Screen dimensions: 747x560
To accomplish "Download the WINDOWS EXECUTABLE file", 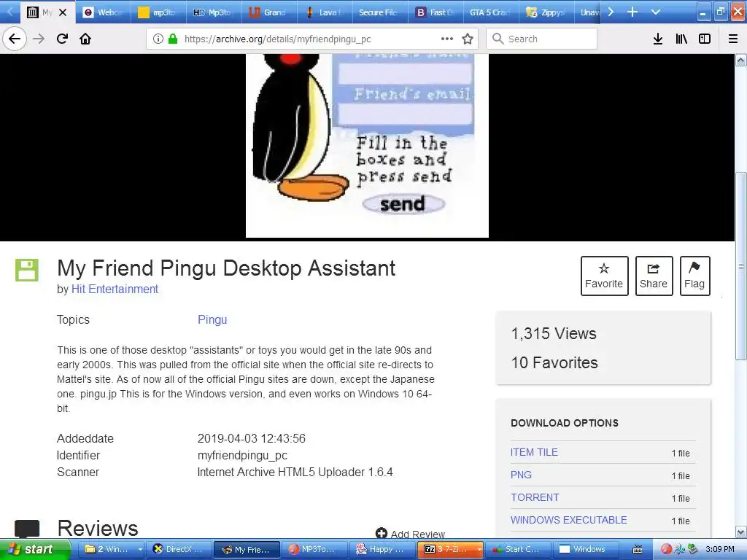I will 569,520.
